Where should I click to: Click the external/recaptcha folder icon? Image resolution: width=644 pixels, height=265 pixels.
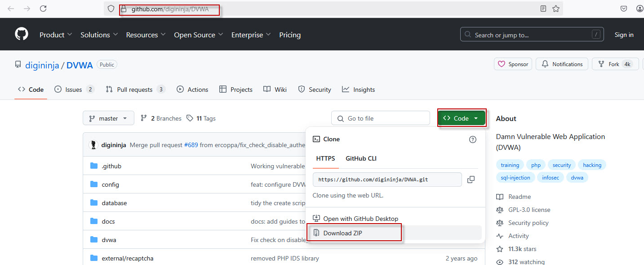pyautogui.click(x=94, y=258)
